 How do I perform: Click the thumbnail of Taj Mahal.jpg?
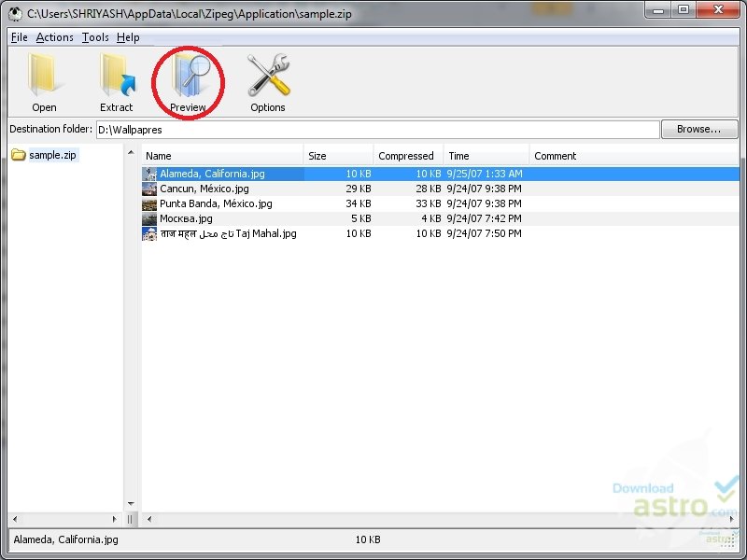click(x=149, y=233)
